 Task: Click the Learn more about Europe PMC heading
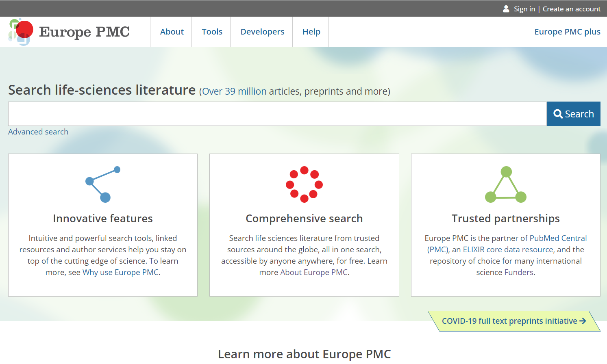pyautogui.click(x=304, y=354)
